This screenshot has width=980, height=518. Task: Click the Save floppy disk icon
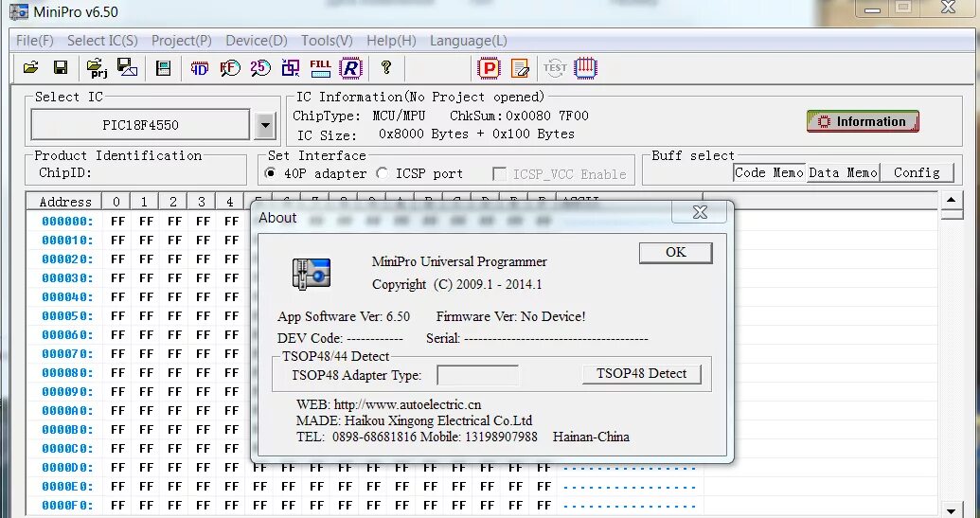coord(61,67)
